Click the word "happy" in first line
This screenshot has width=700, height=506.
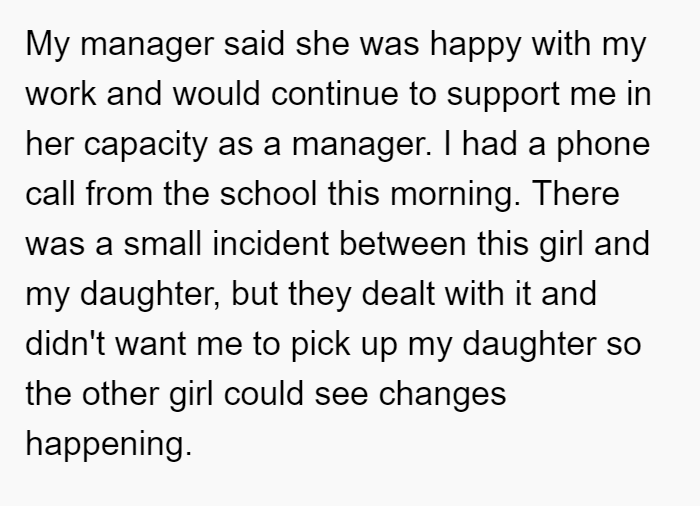[475, 45]
